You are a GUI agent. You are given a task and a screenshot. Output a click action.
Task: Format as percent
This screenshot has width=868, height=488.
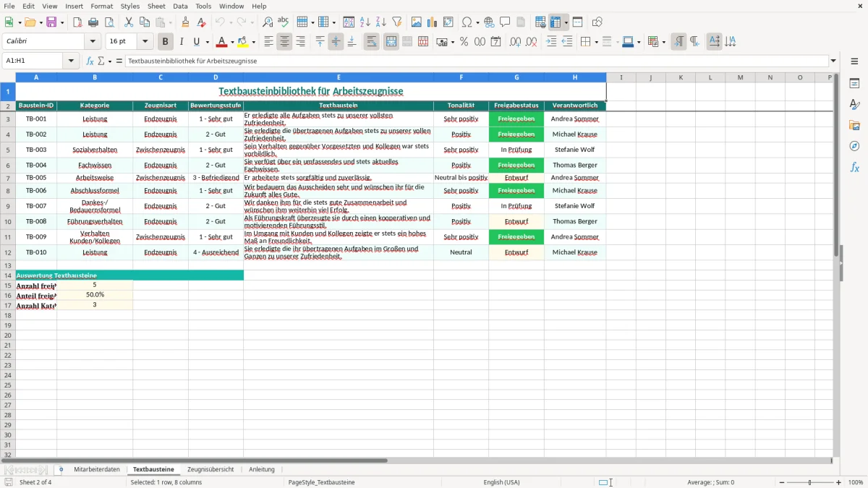(464, 42)
